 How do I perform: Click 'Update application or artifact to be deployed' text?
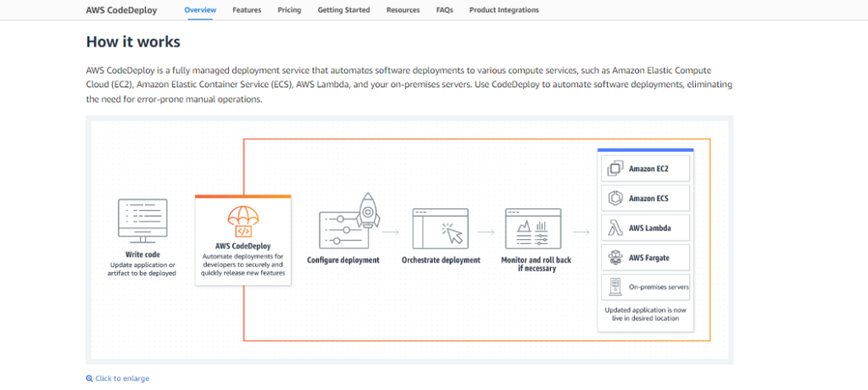coord(142,269)
